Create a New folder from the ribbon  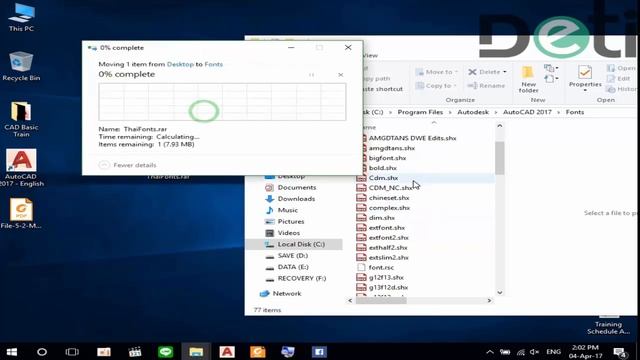tap(528, 79)
